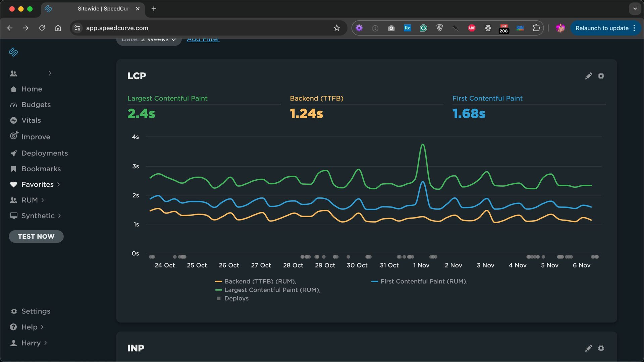Click the Largest Contentful Paint 2.4s metric
The image size is (644, 362).
pos(141,114)
